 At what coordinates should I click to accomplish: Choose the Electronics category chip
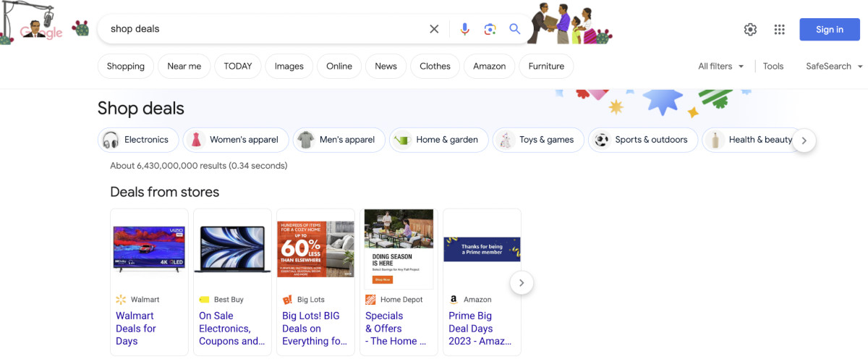point(137,140)
